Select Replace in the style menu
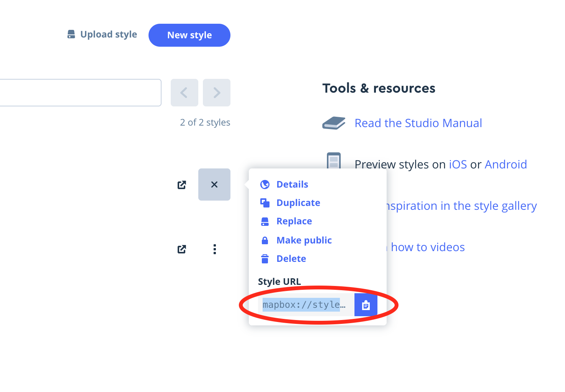The height and width of the screenshot is (392, 565). (294, 221)
